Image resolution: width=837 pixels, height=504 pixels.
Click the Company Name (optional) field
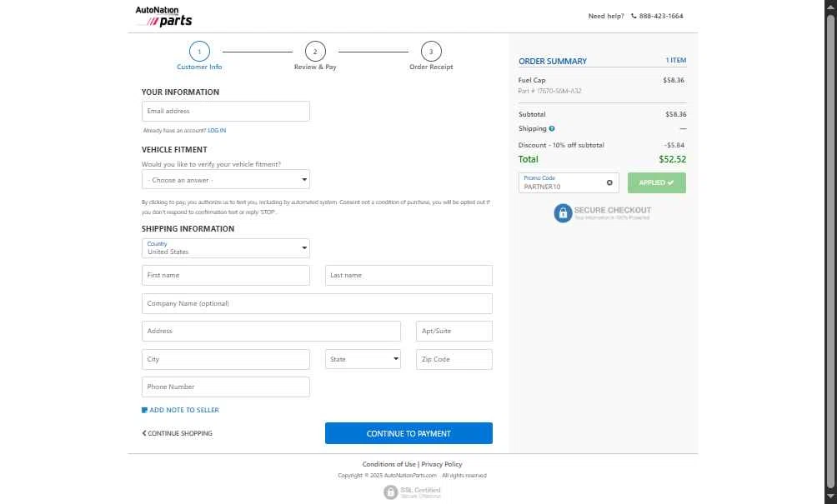coord(317,303)
